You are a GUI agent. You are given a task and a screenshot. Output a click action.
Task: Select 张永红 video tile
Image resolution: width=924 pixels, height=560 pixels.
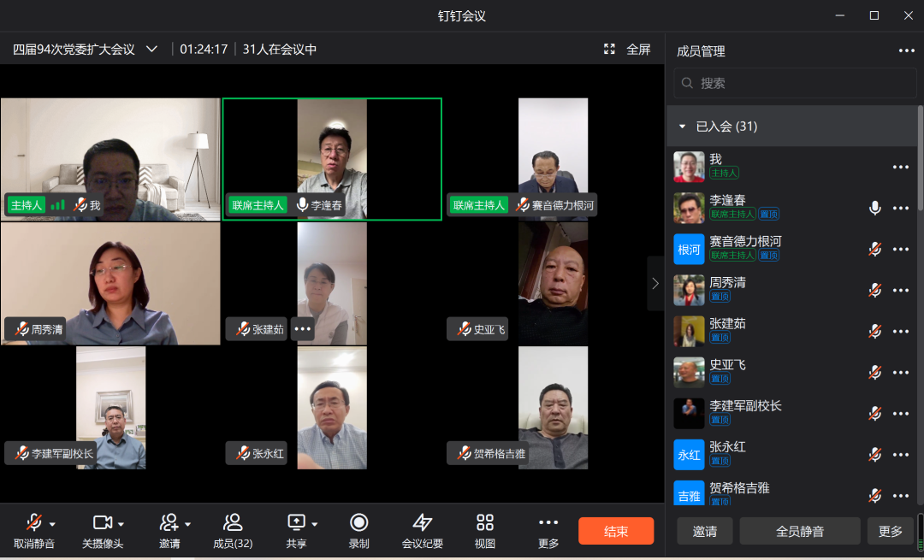(332, 408)
